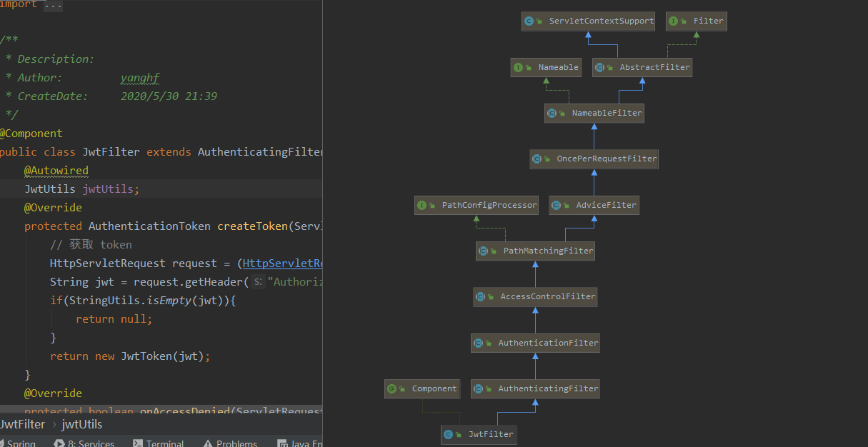This screenshot has height=447, width=868.
Task: Click the class icon on AdviceFilter node
Action: [557, 206]
